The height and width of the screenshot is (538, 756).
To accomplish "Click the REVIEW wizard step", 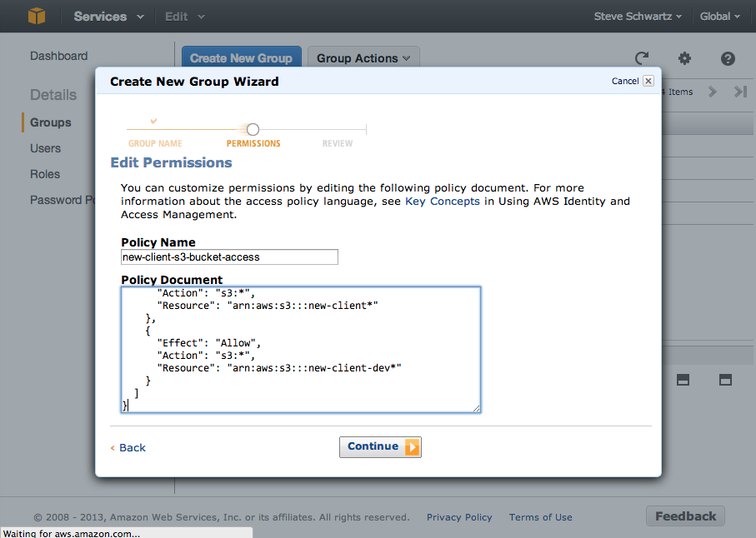I will (338, 143).
